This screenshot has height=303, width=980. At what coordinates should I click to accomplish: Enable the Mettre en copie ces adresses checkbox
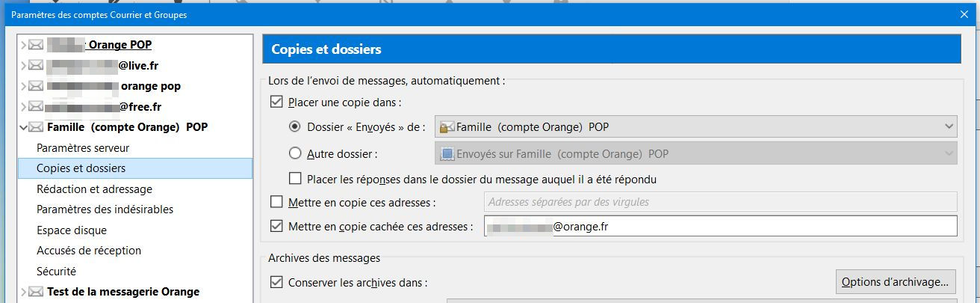[x=277, y=202]
